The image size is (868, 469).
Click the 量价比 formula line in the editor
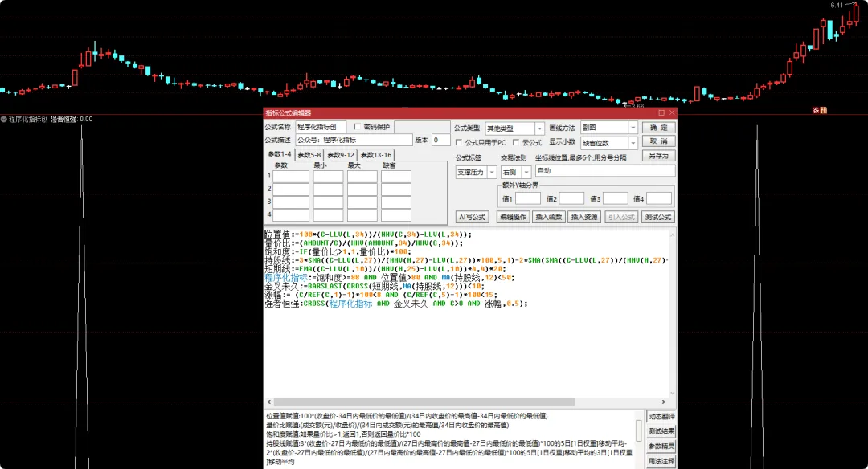coord(363,243)
